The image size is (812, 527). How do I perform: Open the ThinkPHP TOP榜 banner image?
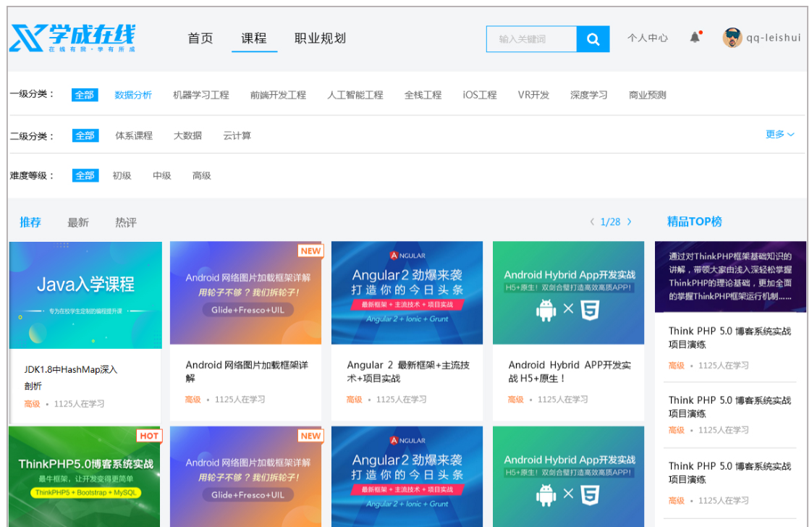point(730,277)
